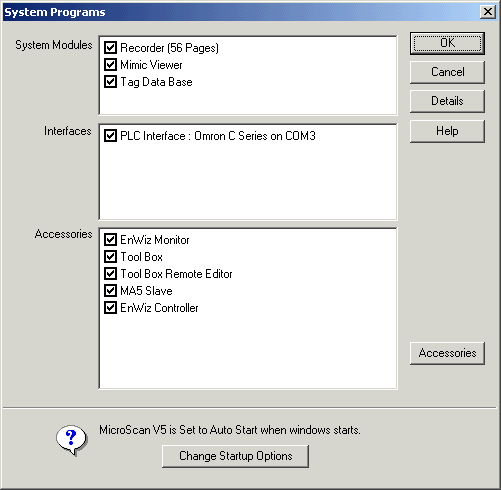Image resolution: width=501 pixels, height=490 pixels.
Task: Disable the PLC Interface Omron checkbox
Action: (110, 136)
